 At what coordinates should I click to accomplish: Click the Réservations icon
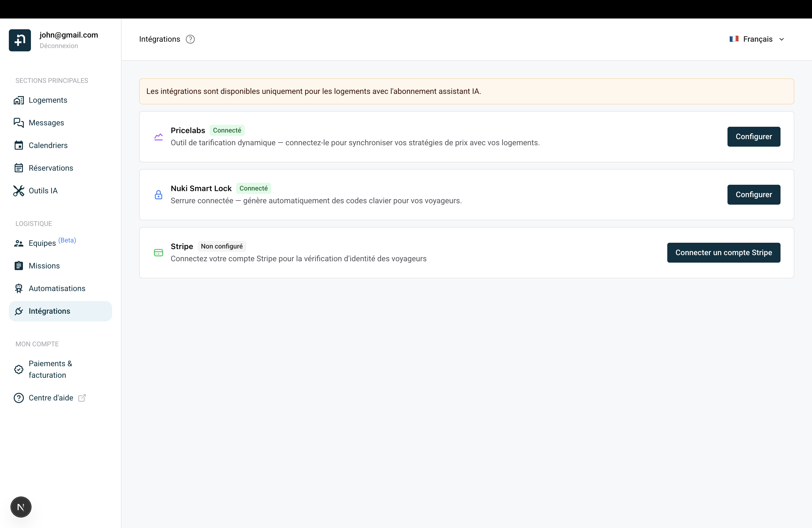pyautogui.click(x=19, y=168)
